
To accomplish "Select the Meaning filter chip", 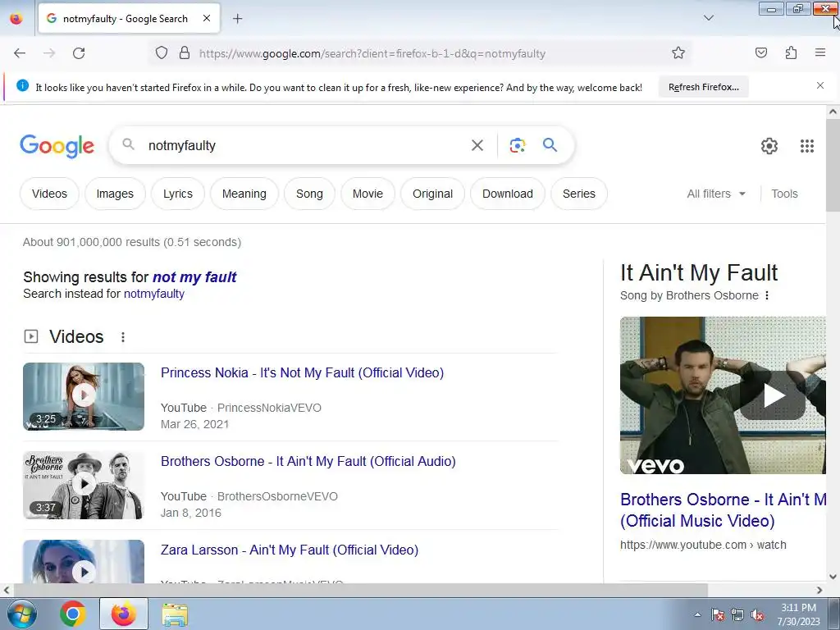I will (244, 194).
